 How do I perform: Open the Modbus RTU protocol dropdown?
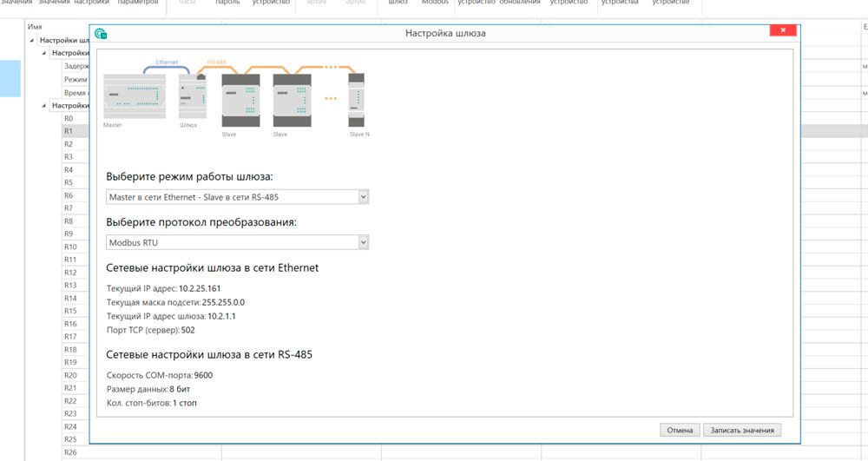364,242
